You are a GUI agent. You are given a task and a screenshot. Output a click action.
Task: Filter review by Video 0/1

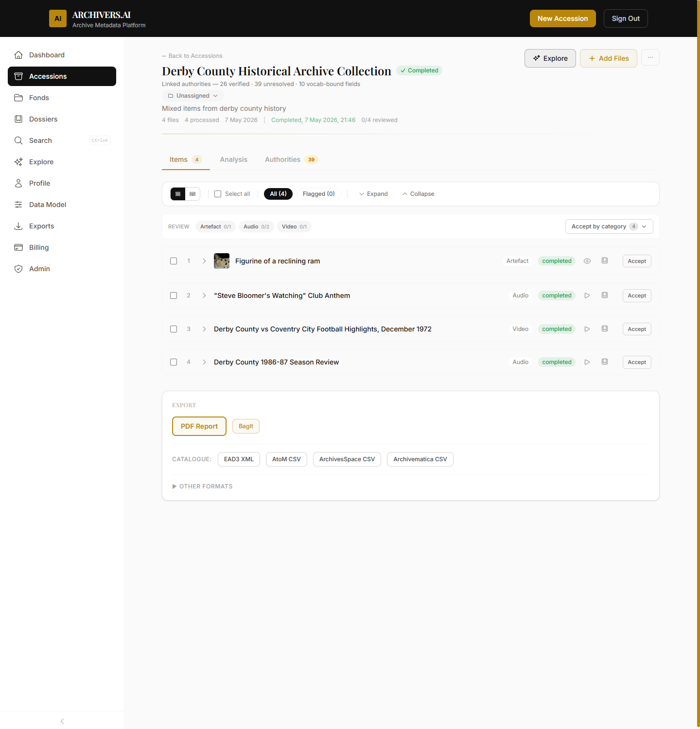pyautogui.click(x=294, y=226)
